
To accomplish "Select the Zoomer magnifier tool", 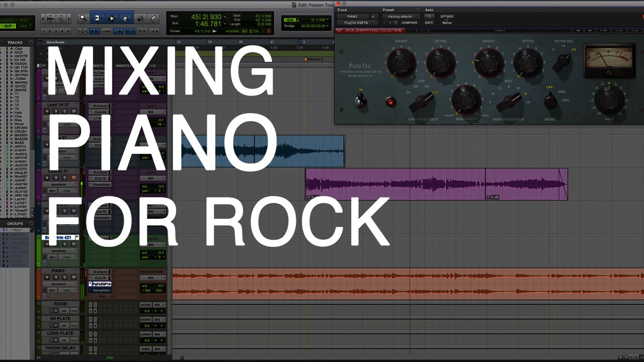I will 84,19.
